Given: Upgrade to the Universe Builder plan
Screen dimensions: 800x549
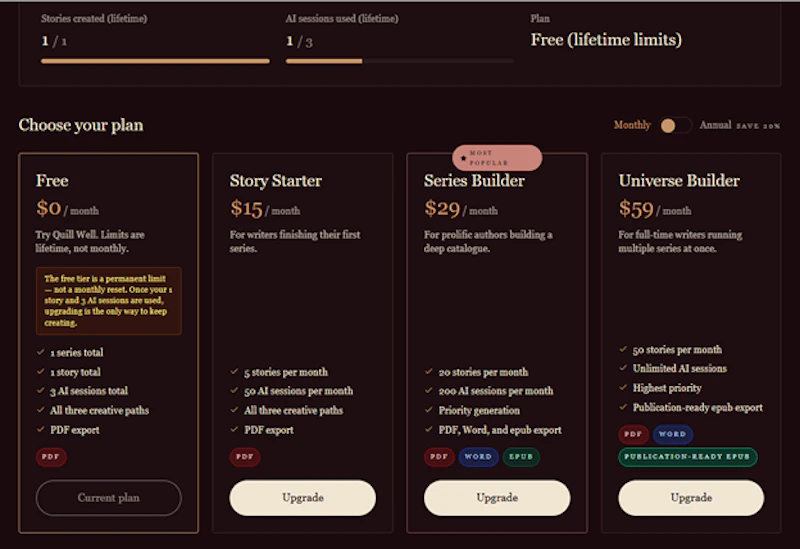Looking at the screenshot, I should [691, 497].
